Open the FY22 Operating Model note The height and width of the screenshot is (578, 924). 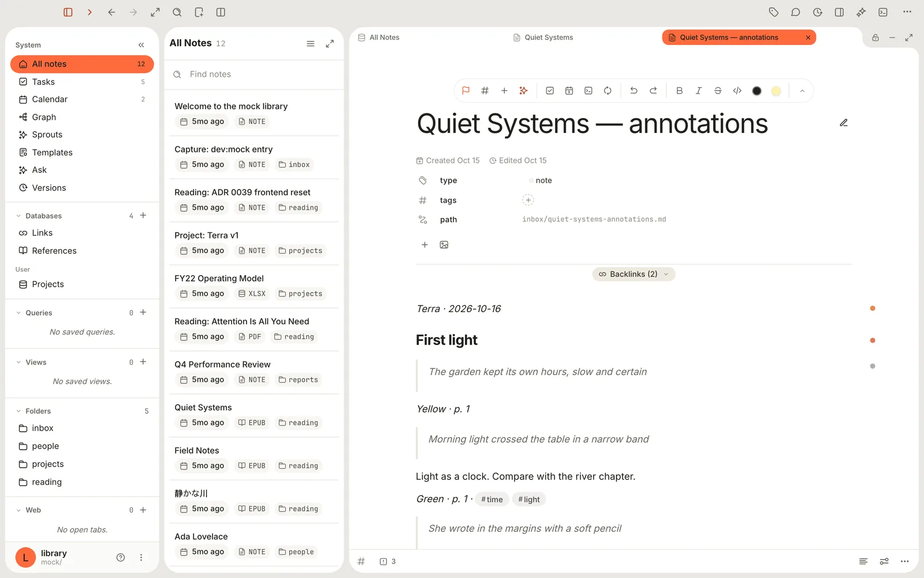pyautogui.click(x=254, y=287)
